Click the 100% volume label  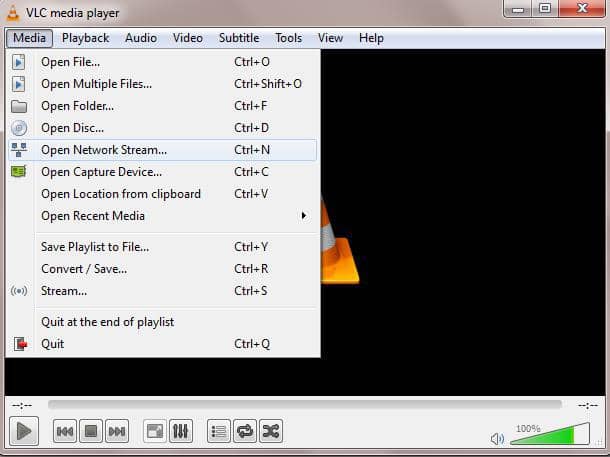pyautogui.click(x=528, y=429)
